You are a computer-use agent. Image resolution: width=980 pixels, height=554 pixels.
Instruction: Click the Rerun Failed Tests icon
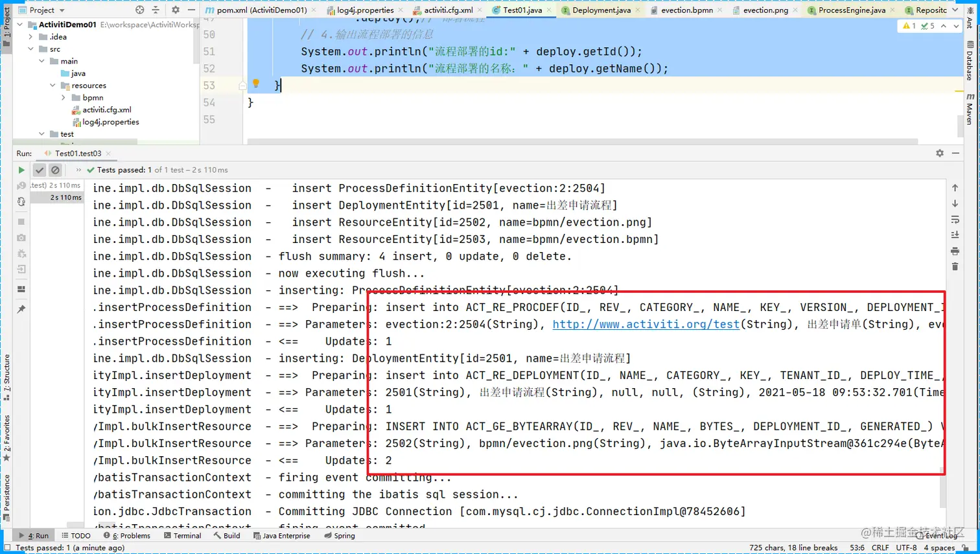point(21,186)
